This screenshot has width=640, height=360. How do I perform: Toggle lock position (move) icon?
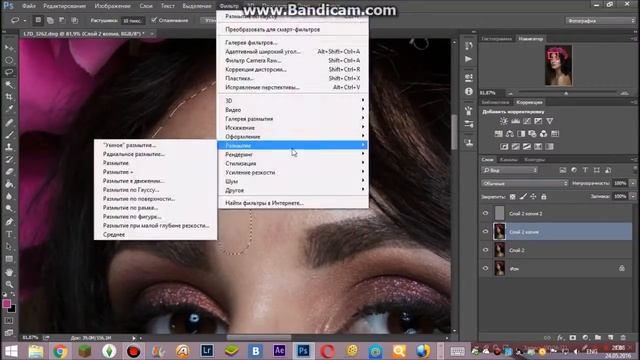(x=533, y=197)
